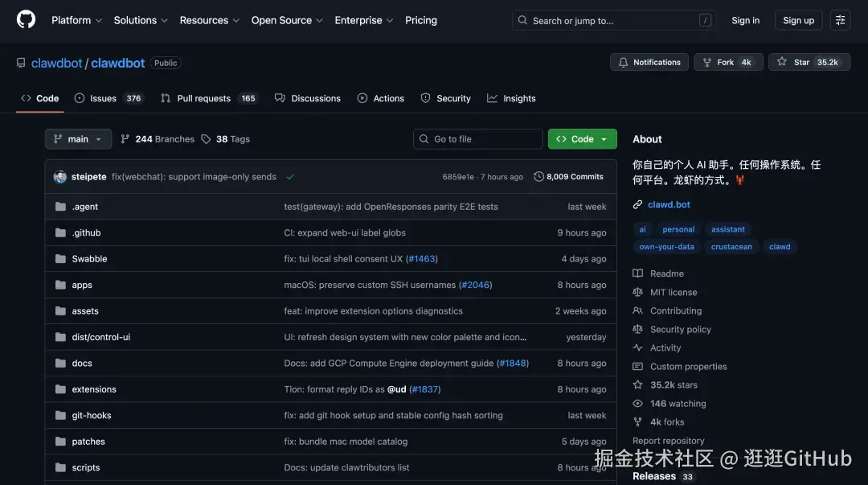This screenshot has height=485, width=868.
Task: Expand the Platform menu
Action: (x=76, y=20)
